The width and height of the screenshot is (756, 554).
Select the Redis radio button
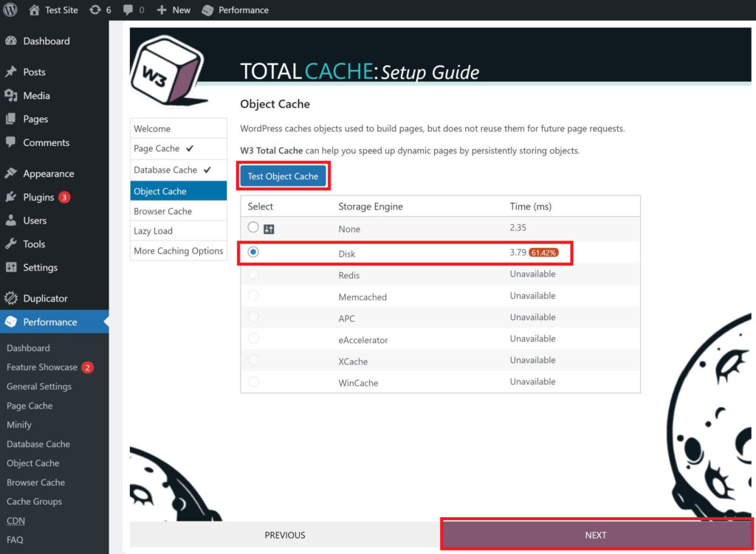(x=253, y=274)
